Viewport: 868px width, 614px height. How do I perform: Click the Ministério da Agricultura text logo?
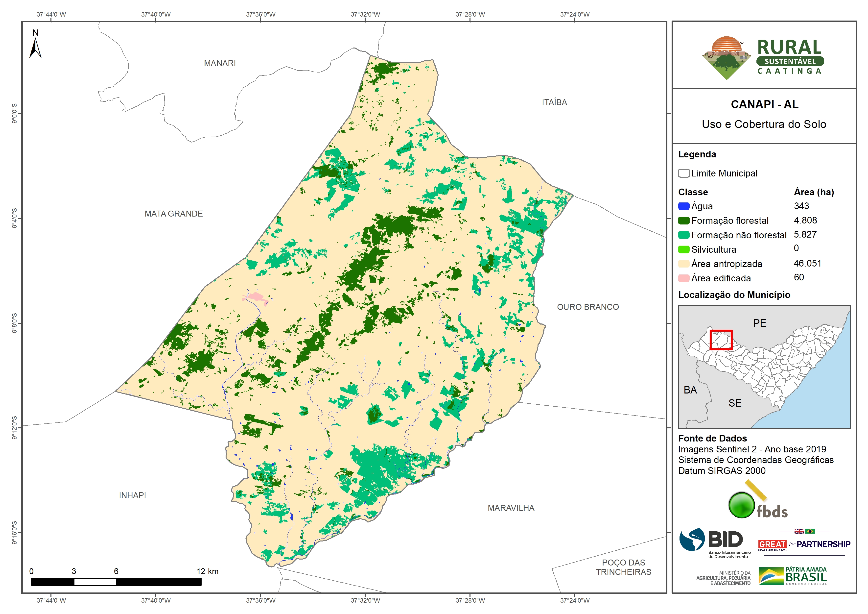(723, 578)
